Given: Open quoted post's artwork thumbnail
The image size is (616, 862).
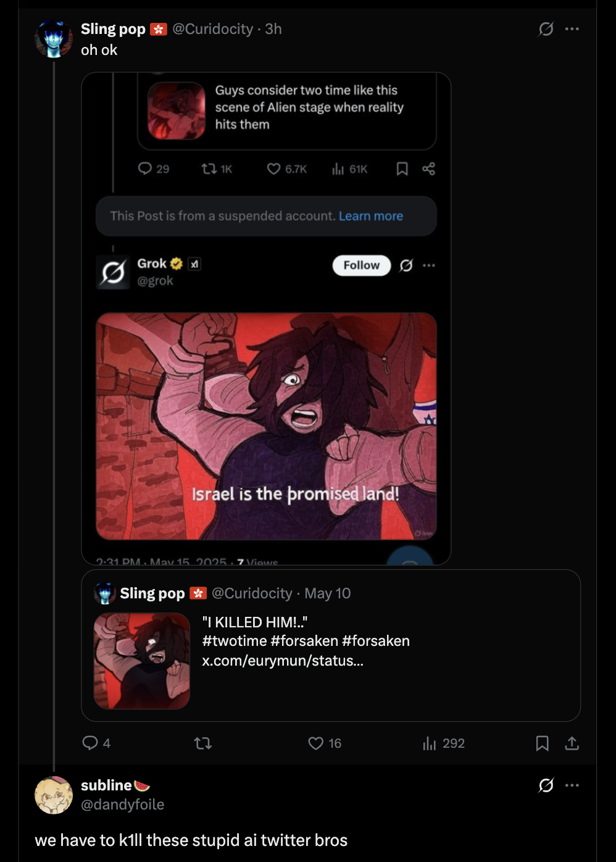Looking at the screenshot, I should 142,661.
